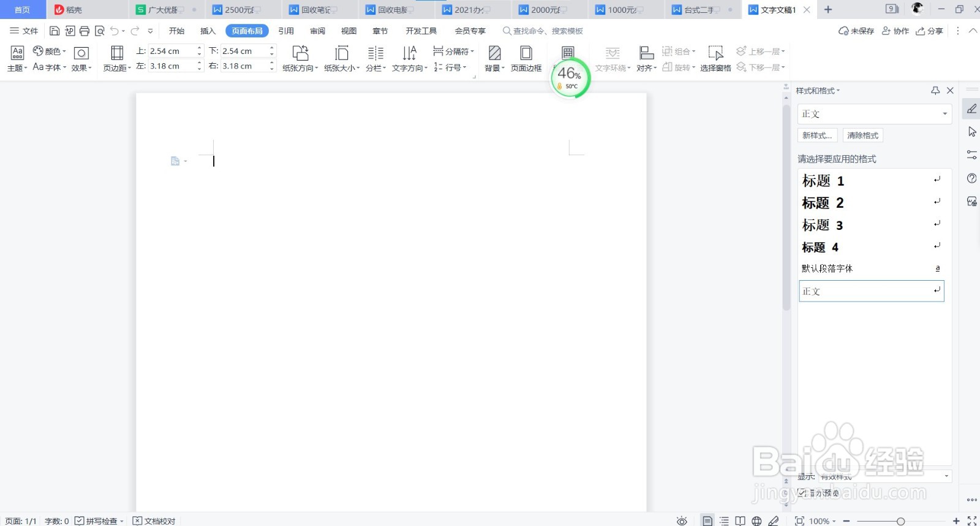
Task: Apply the 标题 1 heading style
Action: pos(871,180)
